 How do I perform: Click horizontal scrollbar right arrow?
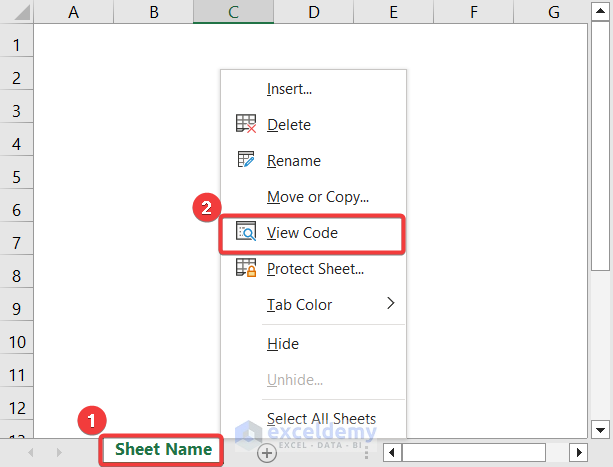coord(579,452)
